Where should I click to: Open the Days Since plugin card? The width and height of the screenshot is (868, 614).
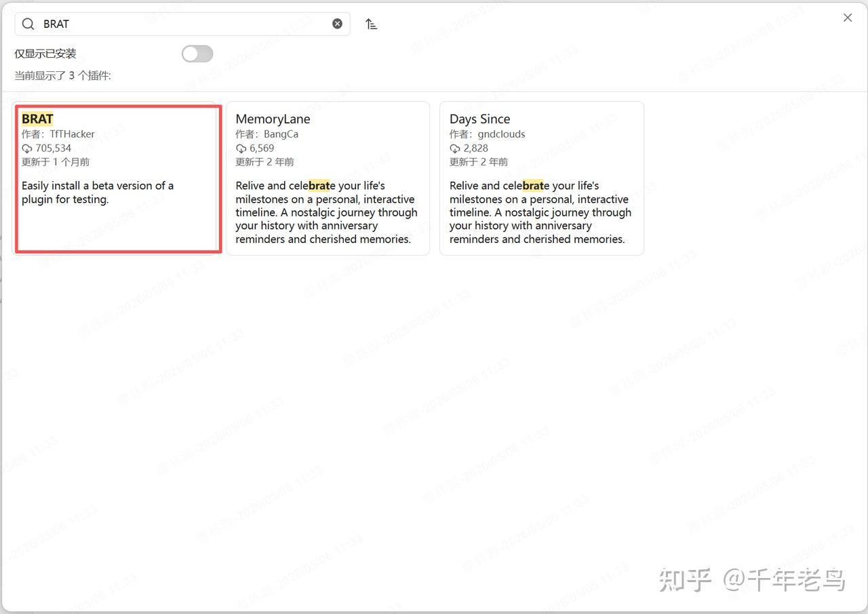(x=542, y=178)
